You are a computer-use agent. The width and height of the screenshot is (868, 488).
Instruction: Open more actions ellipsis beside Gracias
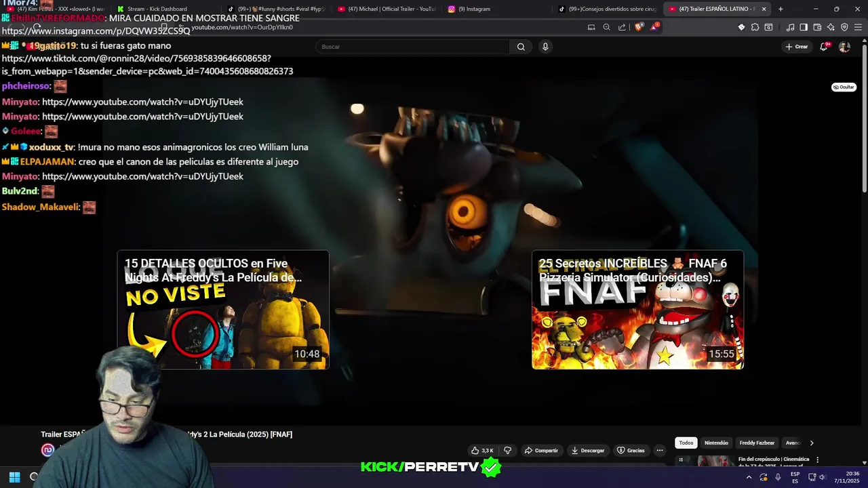tap(659, 451)
